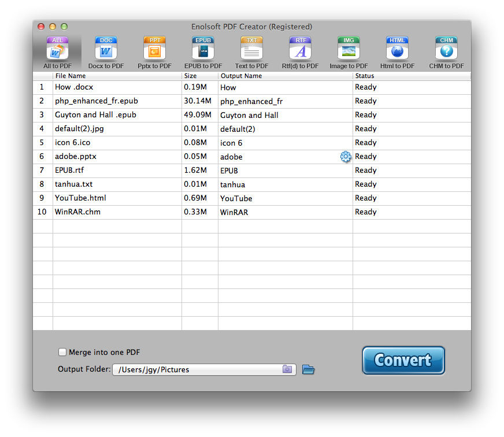Start conversion with the Convert button
Image resolution: width=504 pixels, height=437 pixels.
pyautogui.click(x=403, y=360)
